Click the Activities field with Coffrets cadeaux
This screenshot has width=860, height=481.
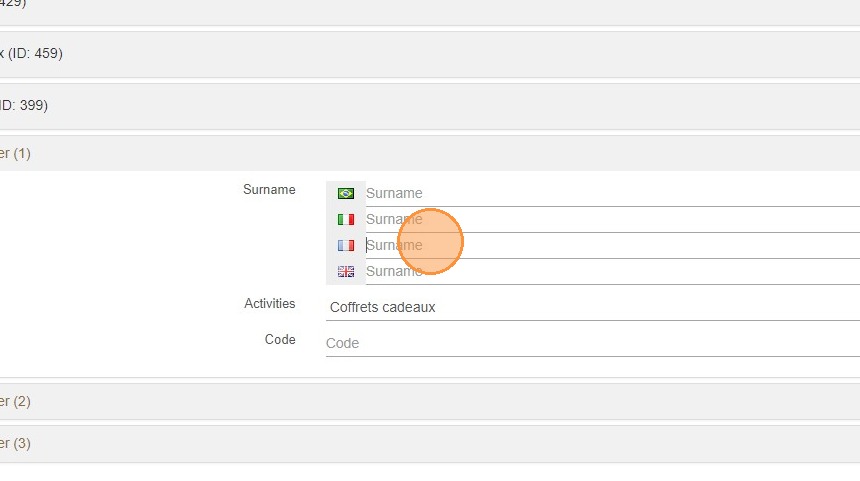593,307
